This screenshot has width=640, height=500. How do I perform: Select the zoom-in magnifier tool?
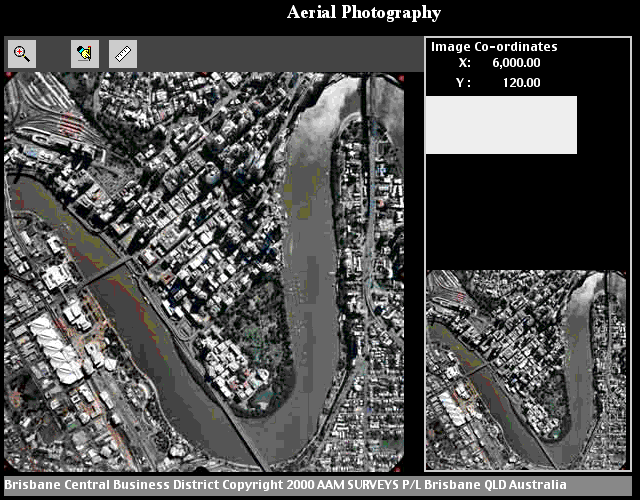22,54
